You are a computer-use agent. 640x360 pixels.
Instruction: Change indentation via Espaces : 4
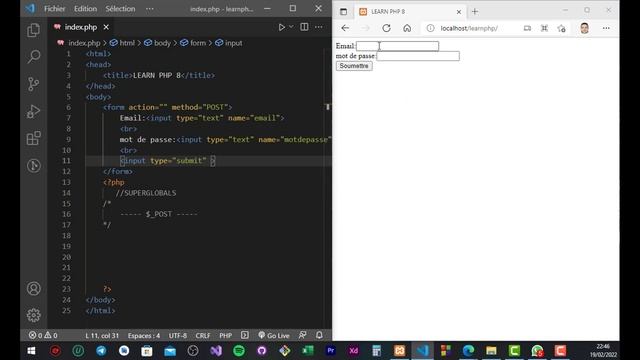(x=144, y=336)
